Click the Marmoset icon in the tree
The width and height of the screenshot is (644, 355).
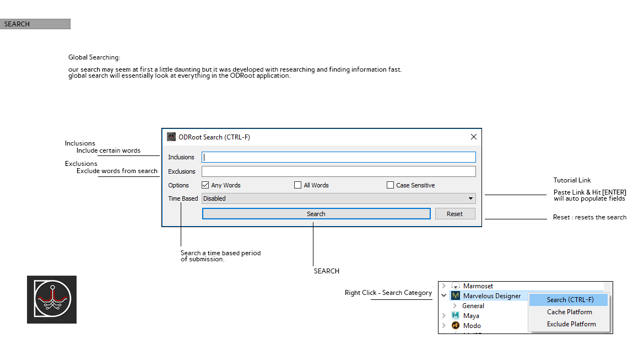(456, 286)
